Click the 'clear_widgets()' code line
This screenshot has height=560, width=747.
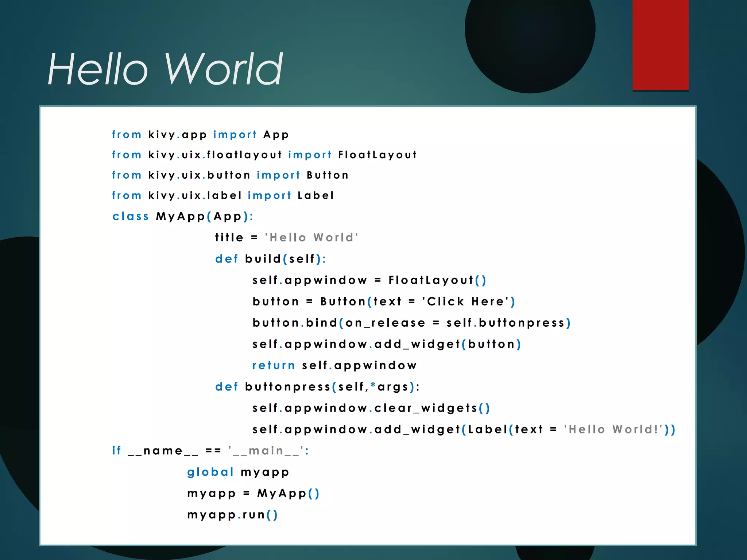point(371,408)
